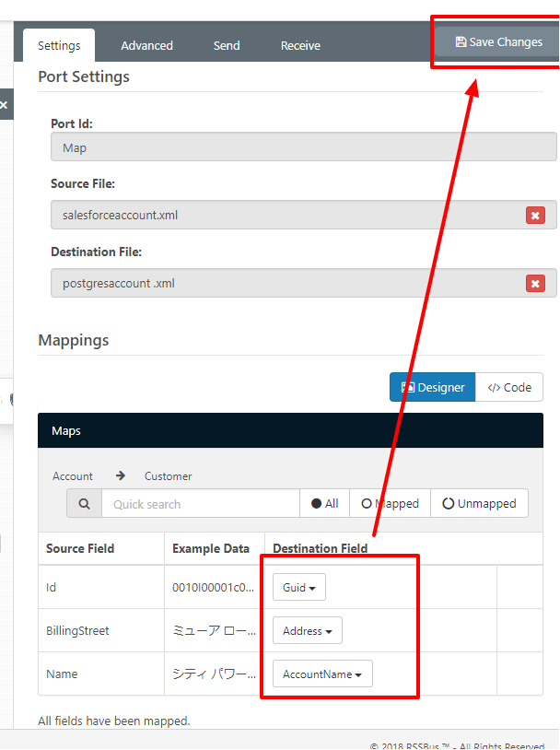Viewport: 560px width, 750px height.
Task: Click the Customer destination label
Action: (168, 476)
